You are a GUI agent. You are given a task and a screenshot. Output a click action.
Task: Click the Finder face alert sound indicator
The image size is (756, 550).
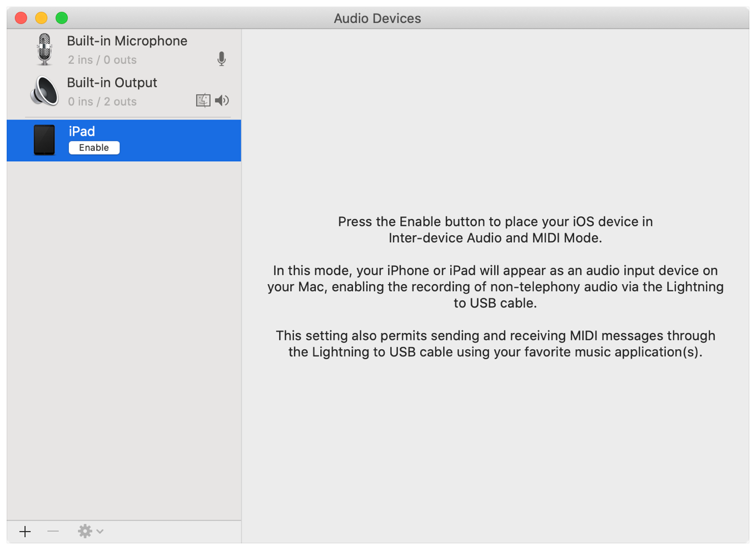click(203, 100)
